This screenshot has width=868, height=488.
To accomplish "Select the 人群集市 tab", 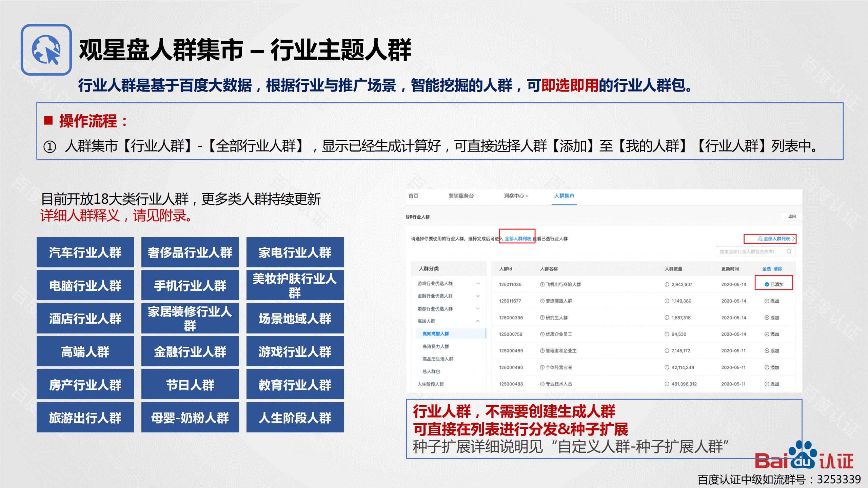I will coord(564,196).
